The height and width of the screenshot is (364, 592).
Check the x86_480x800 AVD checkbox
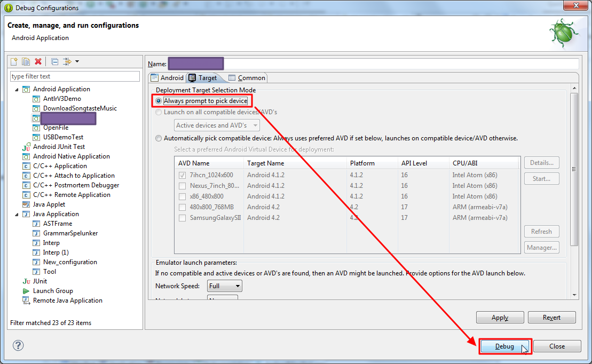point(183,196)
